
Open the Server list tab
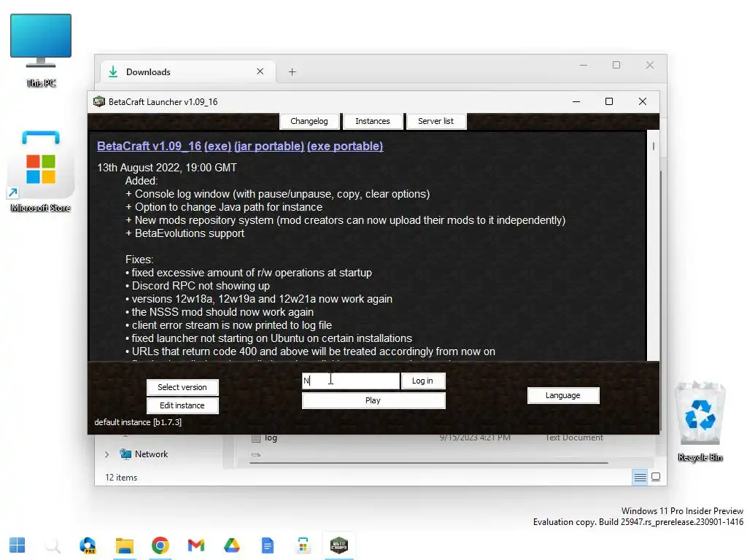[436, 121]
